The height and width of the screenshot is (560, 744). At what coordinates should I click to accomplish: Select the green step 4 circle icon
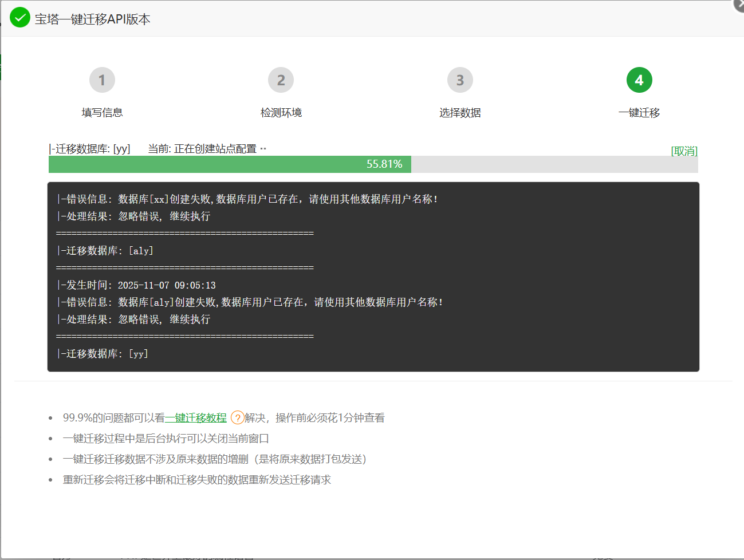(639, 80)
